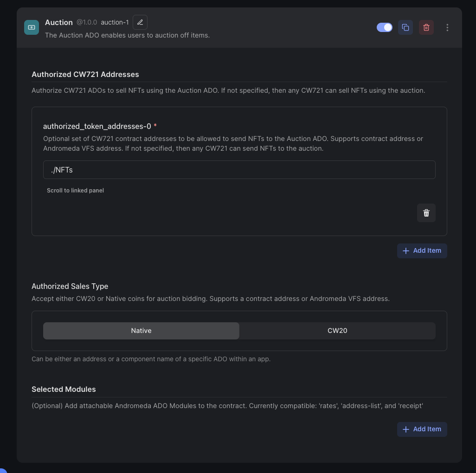476x473 pixels.
Task: Focus the ./NFTs address input field
Action: coord(239,170)
